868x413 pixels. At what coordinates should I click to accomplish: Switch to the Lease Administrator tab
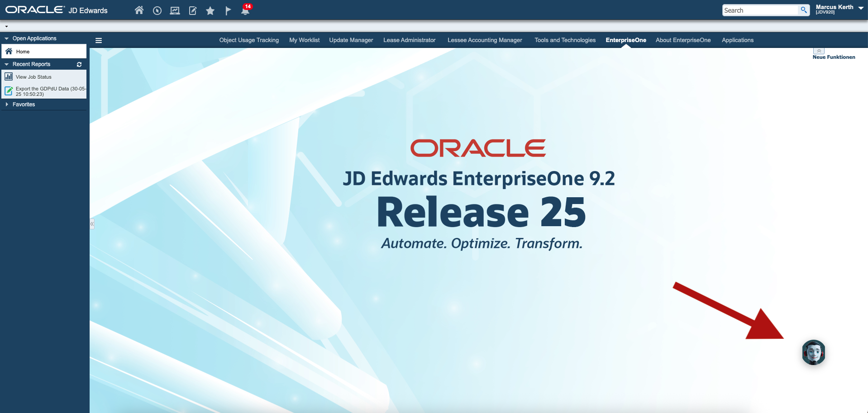pyautogui.click(x=409, y=40)
